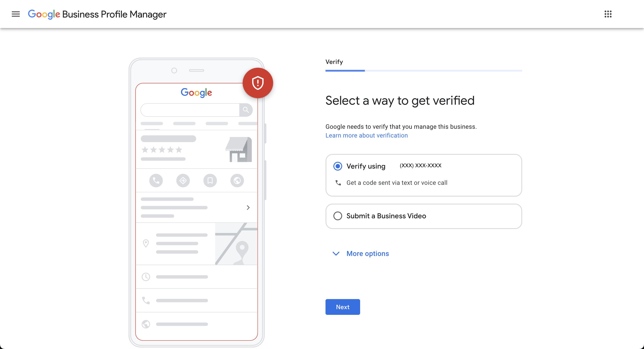Click the (XXX) XXX-XXXX phone number text
The image size is (644, 349).
[x=420, y=165]
